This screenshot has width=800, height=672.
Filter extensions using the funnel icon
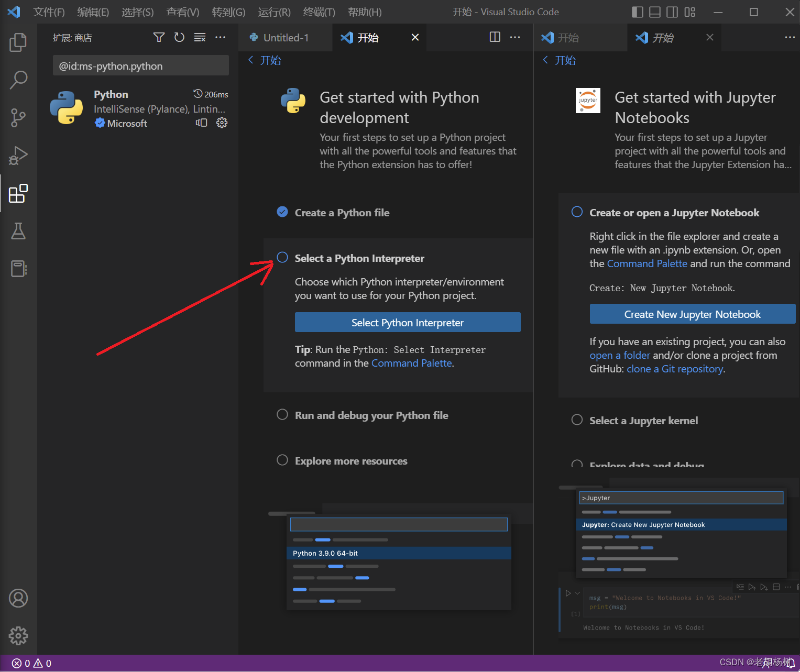(159, 37)
